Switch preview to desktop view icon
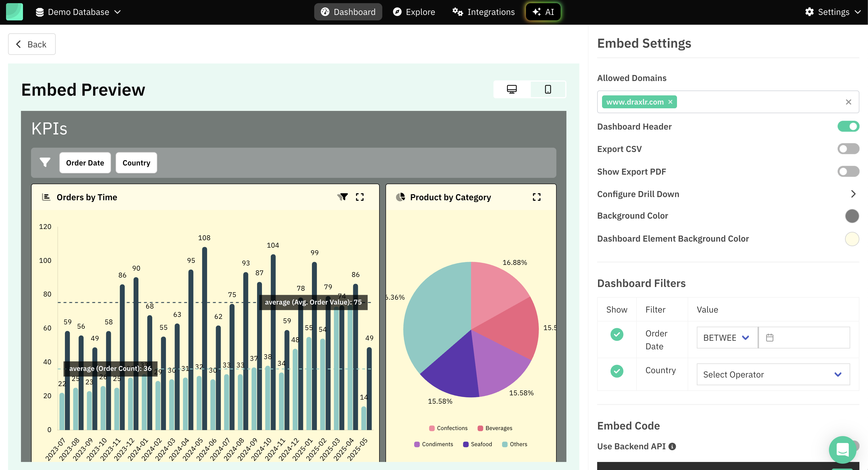The width and height of the screenshot is (868, 470). pyautogui.click(x=512, y=89)
